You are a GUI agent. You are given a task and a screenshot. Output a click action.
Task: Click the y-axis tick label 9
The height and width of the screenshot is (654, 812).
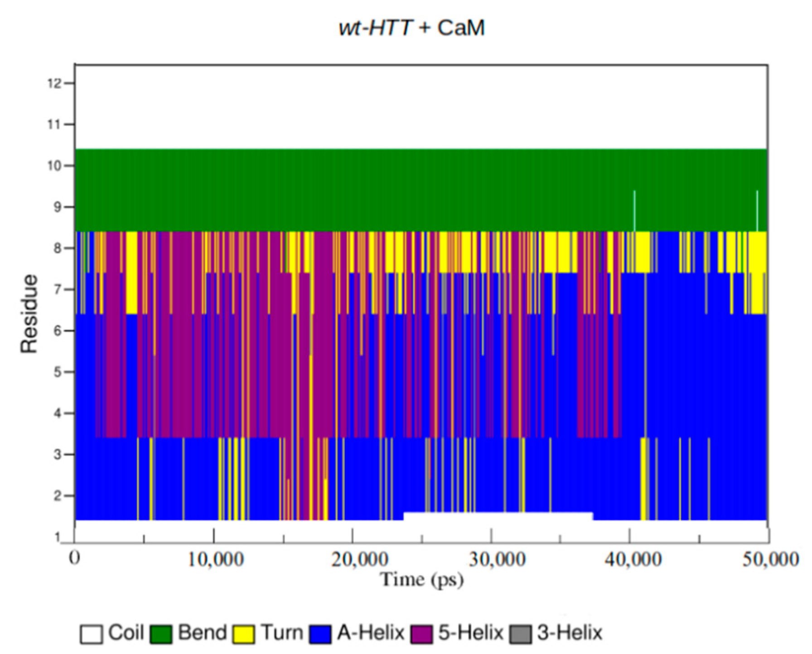point(58,207)
